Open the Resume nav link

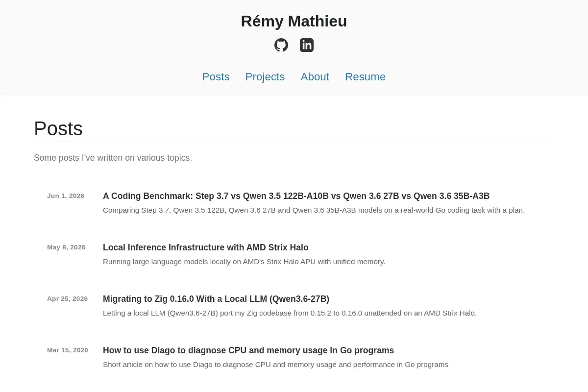pos(365,77)
